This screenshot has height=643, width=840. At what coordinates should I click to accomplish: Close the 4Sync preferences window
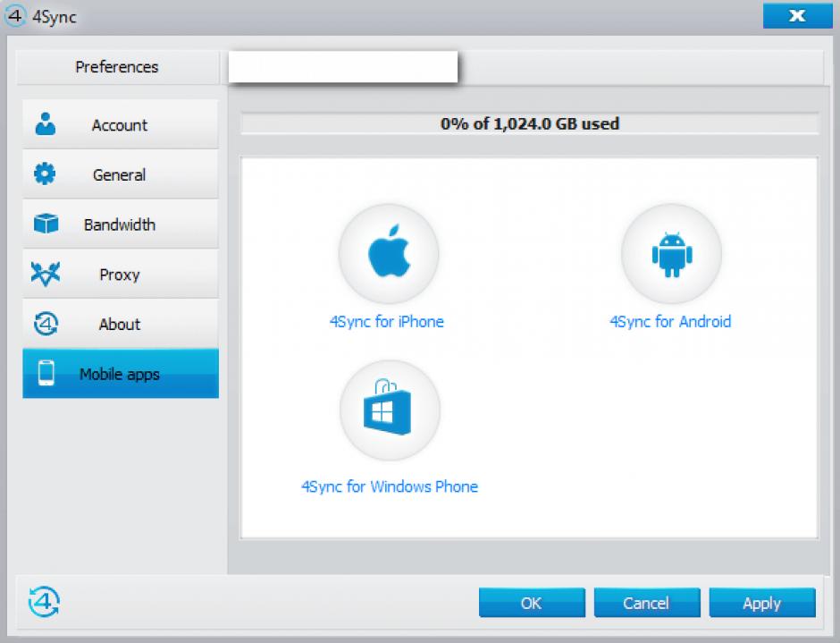pyautogui.click(x=797, y=15)
